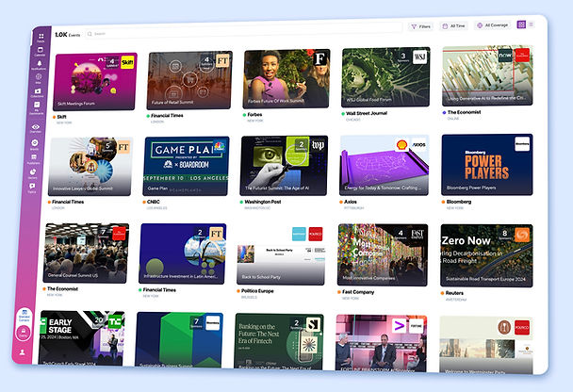This screenshot has height=392, width=573.
Task: Open the Filters button
Action: [421, 26]
